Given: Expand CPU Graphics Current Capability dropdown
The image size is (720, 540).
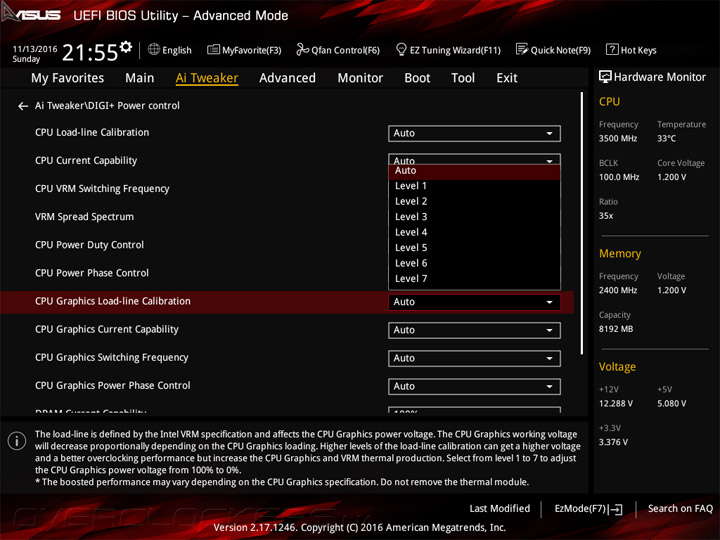Looking at the screenshot, I should point(474,330).
